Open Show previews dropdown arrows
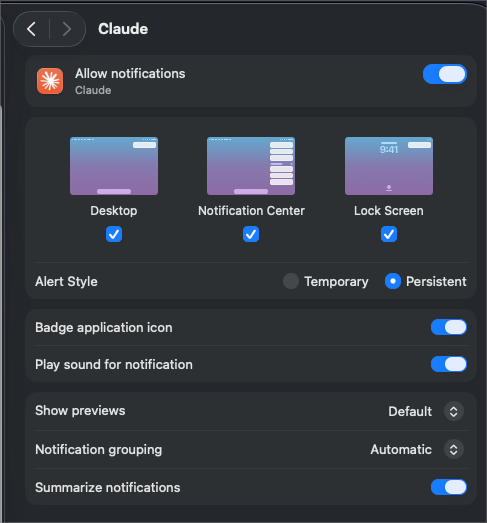 click(x=454, y=411)
